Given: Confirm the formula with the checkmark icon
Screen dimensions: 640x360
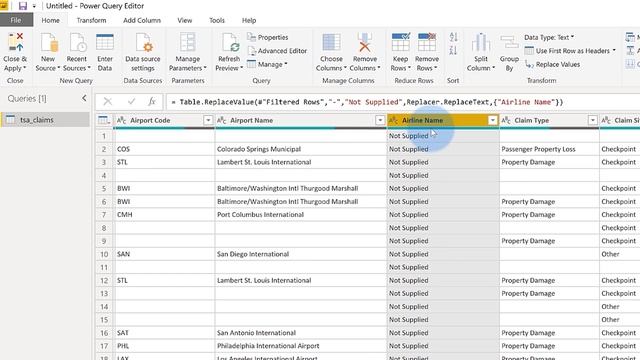Looking at the screenshot, I should pyautogui.click(x=131, y=102).
